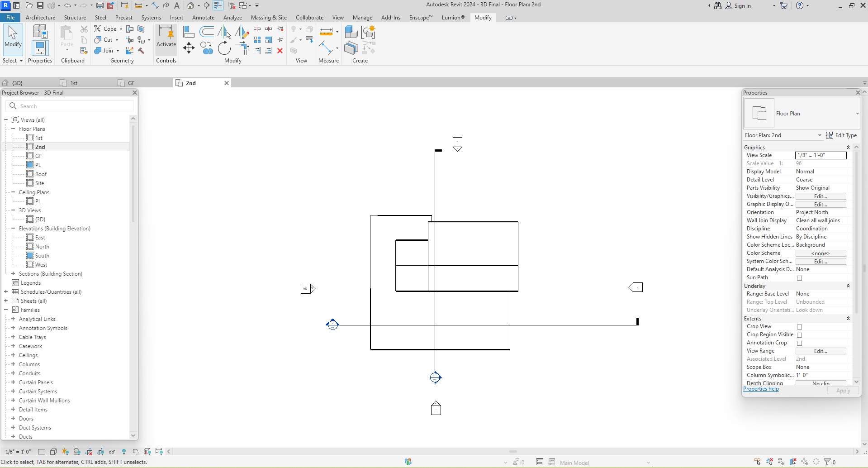Screen dimensions: 868x468
Task: Click Edit button for View Range
Action: pyautogui.click(x=821, y=351)
